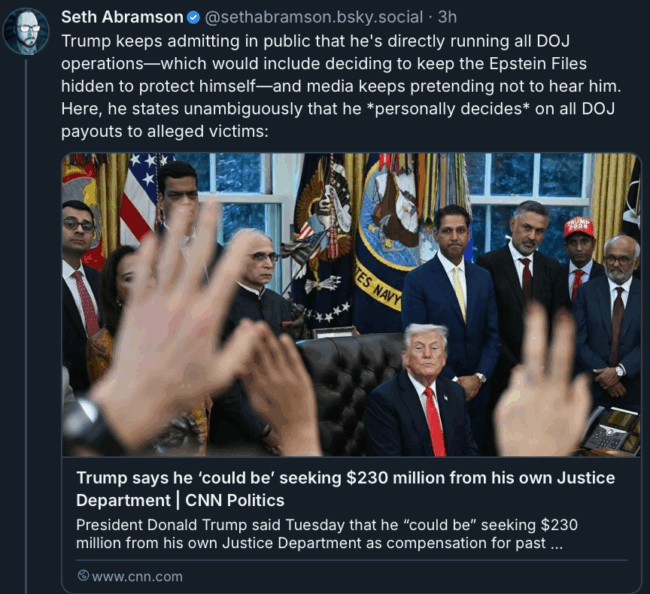Open Seth Abramson's profile avatar
Screen dimensions: 650x594
point(26,32)
